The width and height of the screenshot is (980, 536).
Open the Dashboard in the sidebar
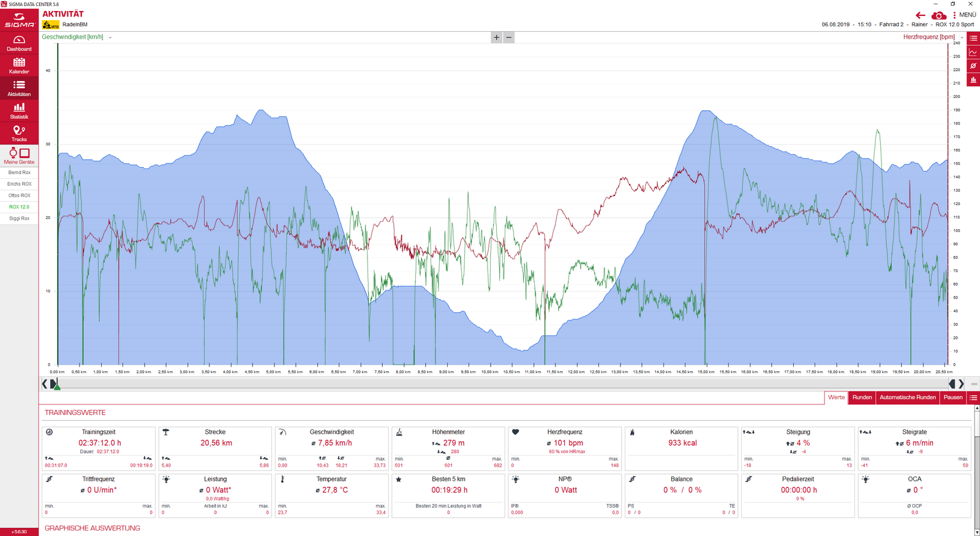point(19,43)
